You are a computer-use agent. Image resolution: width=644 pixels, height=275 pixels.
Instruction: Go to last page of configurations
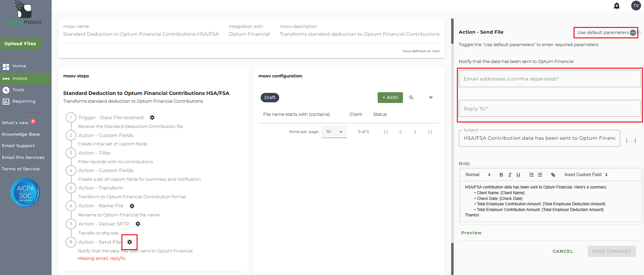tap(430, 132)
